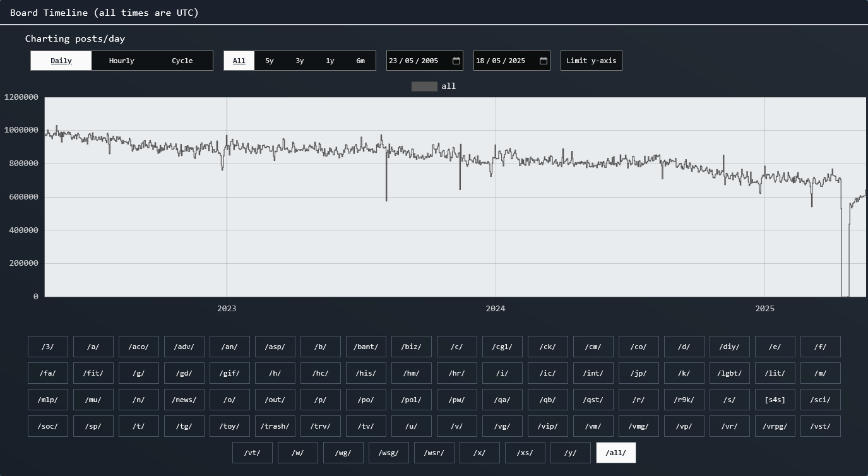The width and height of the screenshot is (868, 476).
Task: Focus the end date field 18/05/2025
Action: click(x=512, y=61)
